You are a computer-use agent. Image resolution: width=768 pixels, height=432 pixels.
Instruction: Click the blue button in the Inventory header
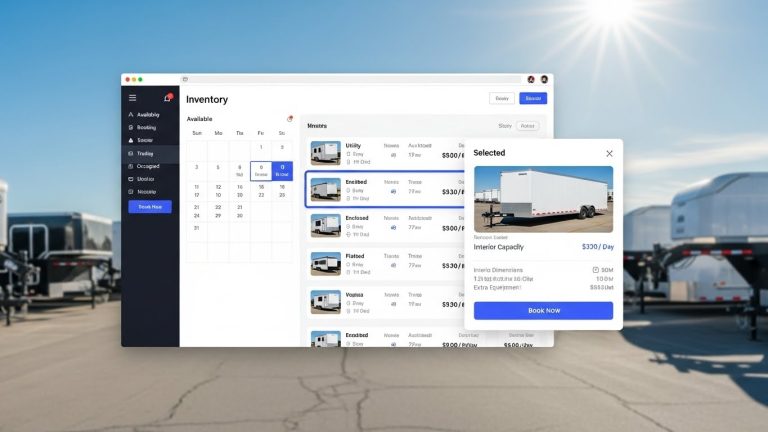(533, 98)
